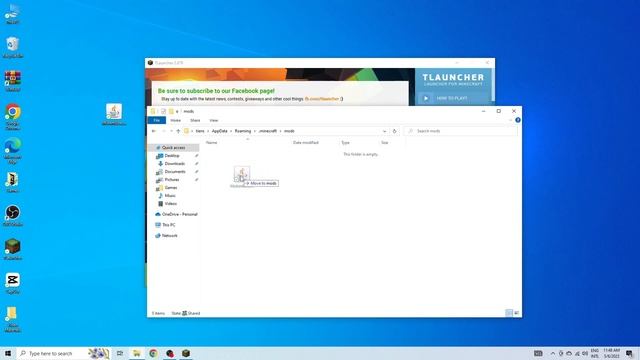Select Downloads in the navigation pane

pos(175,164)
